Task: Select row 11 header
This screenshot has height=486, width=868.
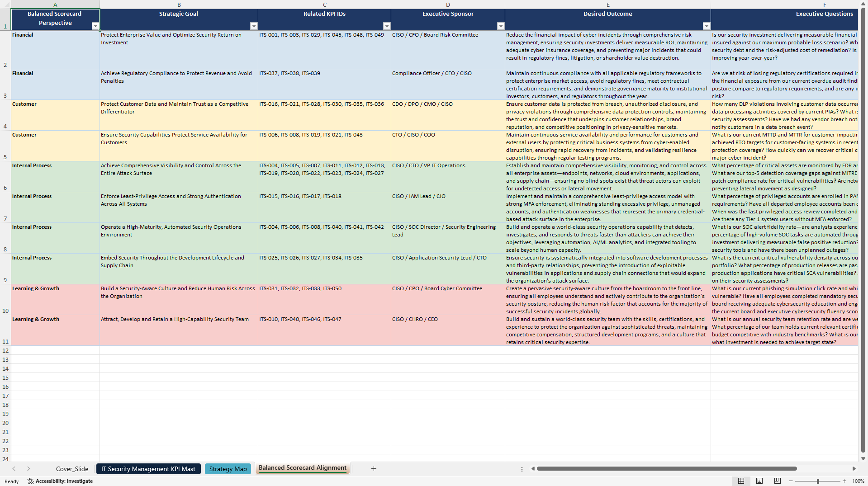Action: (5, 330)
